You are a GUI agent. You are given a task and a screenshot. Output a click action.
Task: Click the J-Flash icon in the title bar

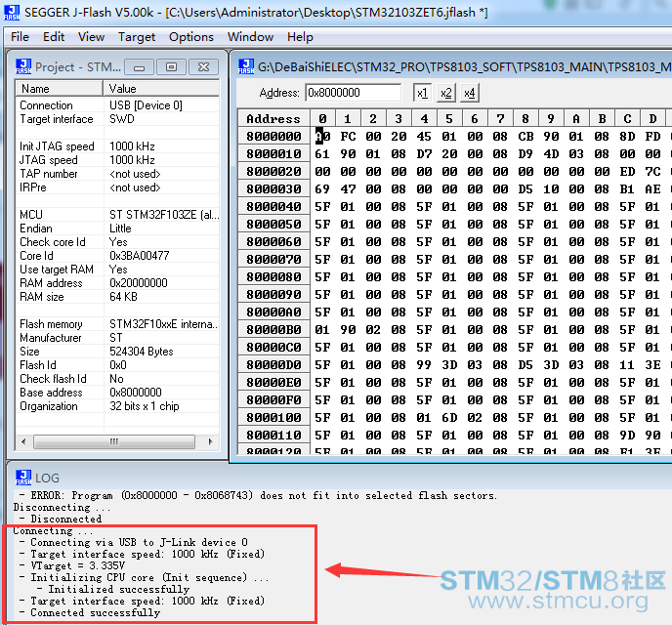point(12,13)
